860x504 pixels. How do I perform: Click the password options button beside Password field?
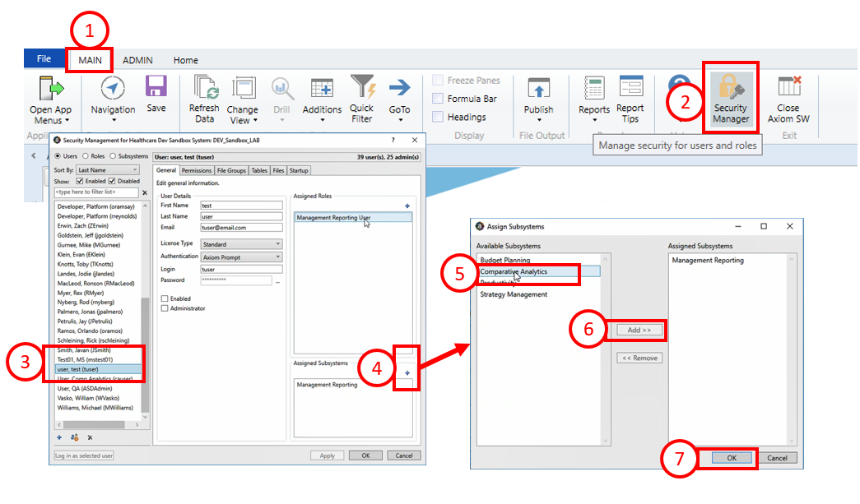tap(277, 281)
